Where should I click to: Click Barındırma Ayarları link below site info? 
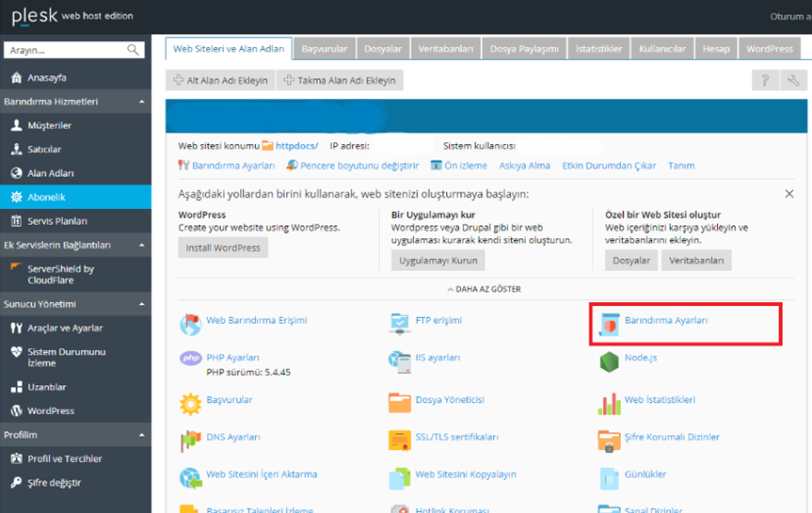[x=233, y=166]
